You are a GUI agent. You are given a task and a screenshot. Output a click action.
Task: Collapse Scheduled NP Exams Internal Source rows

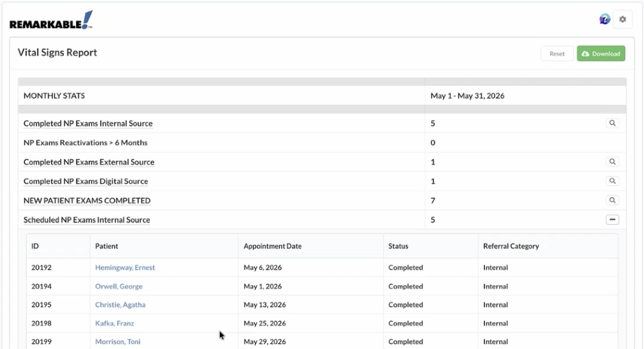point(612,220)
